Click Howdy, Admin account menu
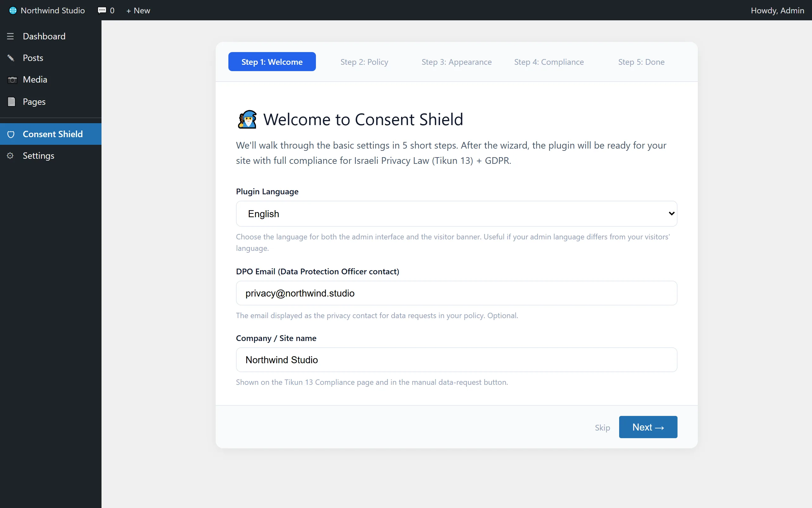 click(777, 10)
